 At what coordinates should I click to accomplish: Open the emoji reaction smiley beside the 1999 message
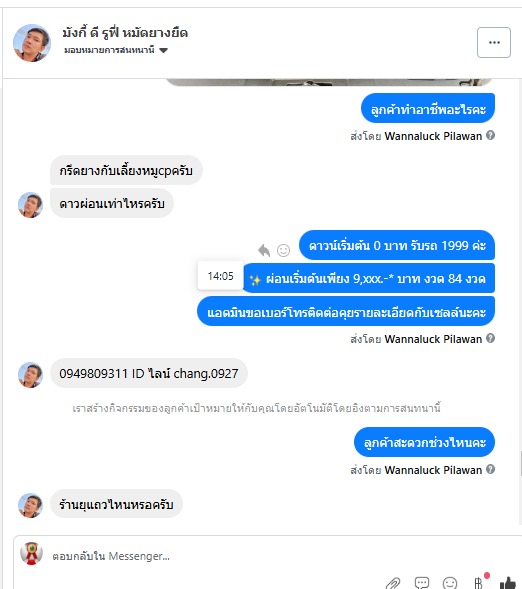pyautogui.click(x=283, y=250)
